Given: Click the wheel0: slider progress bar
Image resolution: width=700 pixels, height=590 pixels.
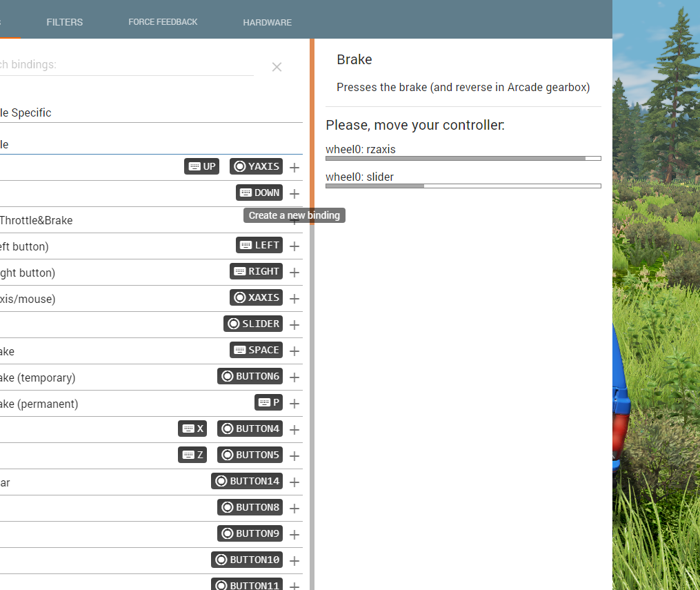Looking at the screenshot, I should tap(463, 186).
